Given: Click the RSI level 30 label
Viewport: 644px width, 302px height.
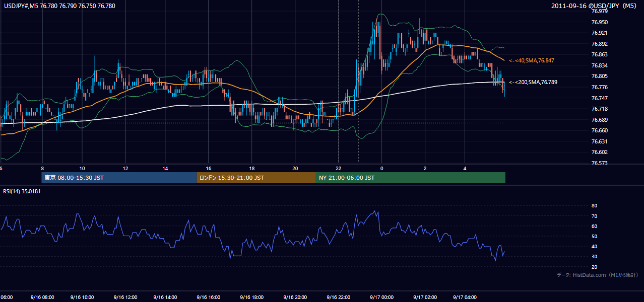Looking at the screenshot, I should tap(594, 257).
